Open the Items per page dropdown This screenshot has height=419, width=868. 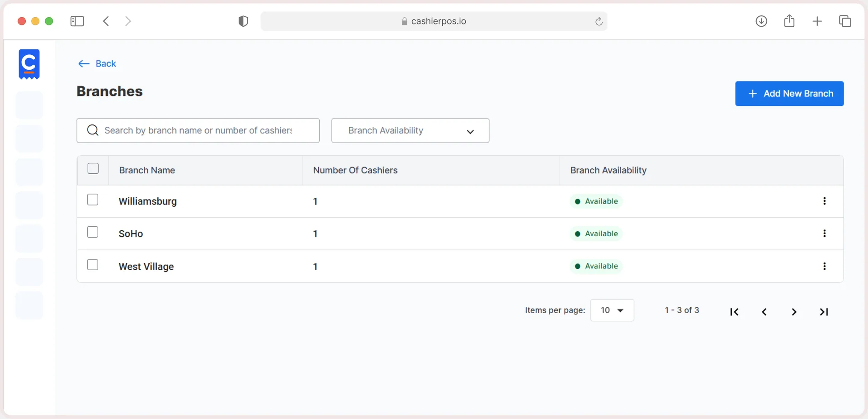pos(612,310)
